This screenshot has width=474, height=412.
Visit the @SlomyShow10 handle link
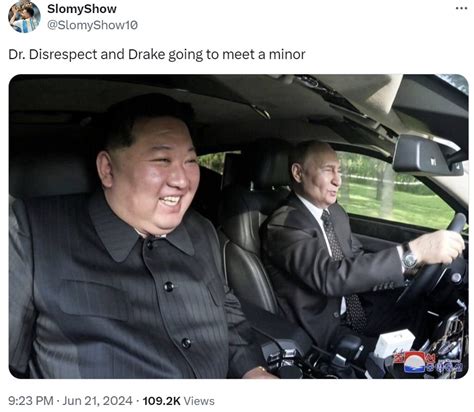pos(92,25)
